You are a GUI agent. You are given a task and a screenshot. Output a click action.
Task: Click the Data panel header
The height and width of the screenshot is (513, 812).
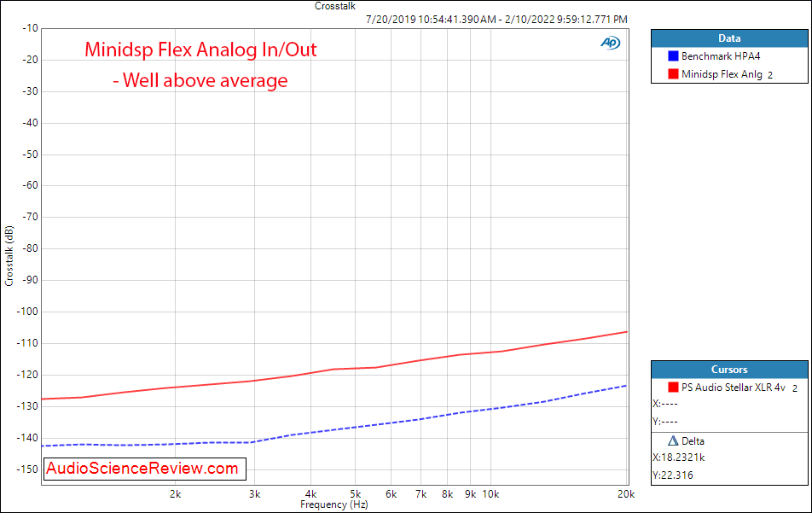(729, 38)
